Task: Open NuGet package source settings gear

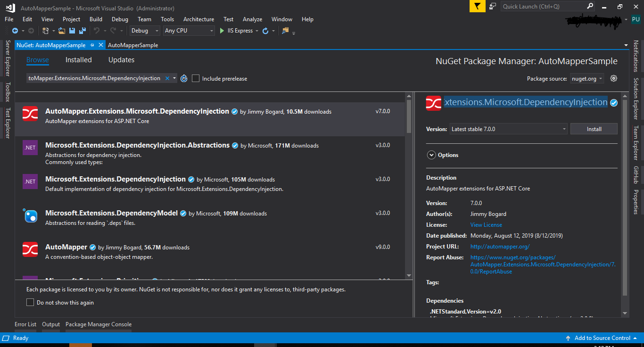Action: [613, 78]
